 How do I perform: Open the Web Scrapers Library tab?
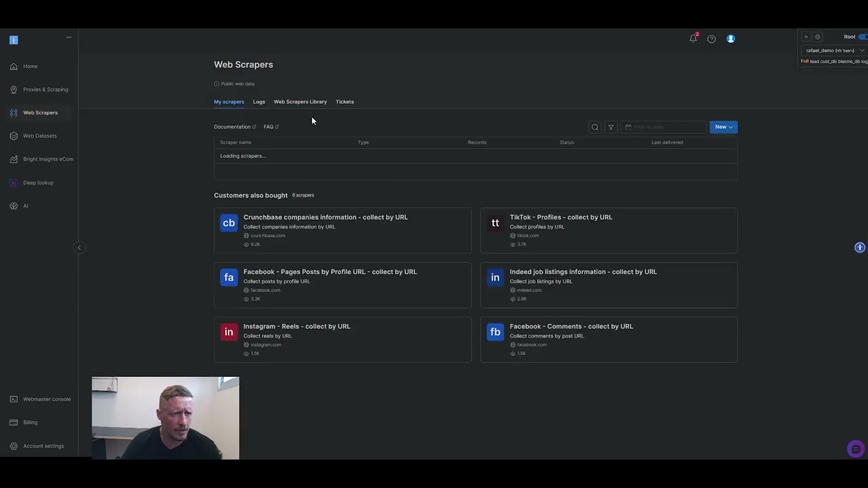(x=300, y=102)
